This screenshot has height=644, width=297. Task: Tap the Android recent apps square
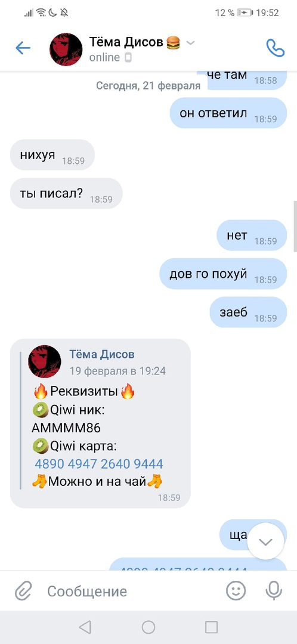click(211, 627)
